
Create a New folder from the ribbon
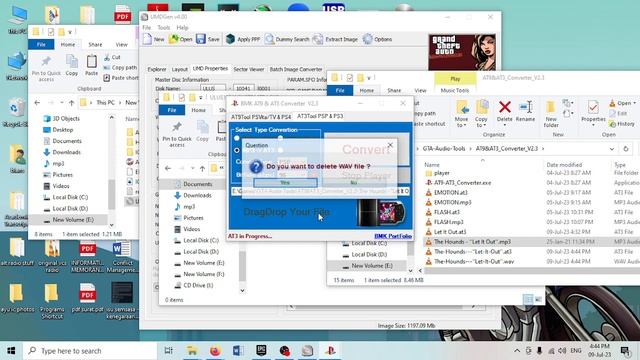pos(551,114)
